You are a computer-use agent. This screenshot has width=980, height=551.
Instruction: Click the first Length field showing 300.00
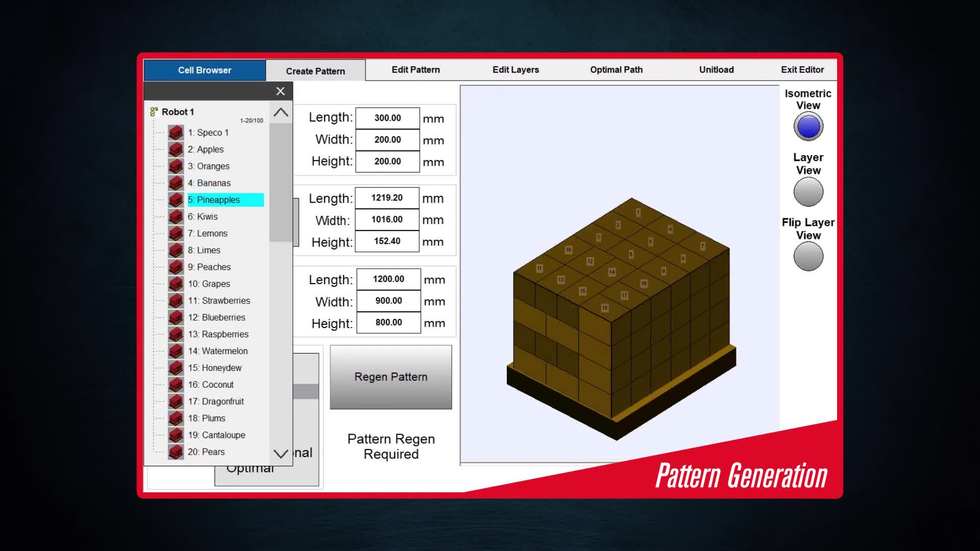[x=387, y=118]
